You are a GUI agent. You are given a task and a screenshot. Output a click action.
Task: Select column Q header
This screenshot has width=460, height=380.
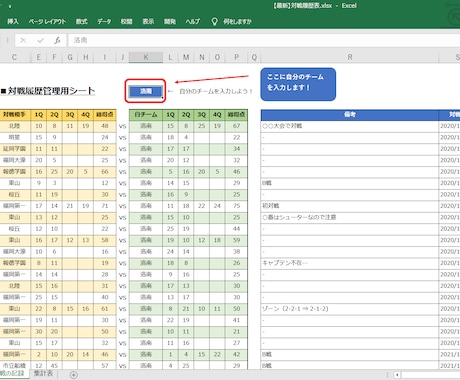tap(254, 57)
